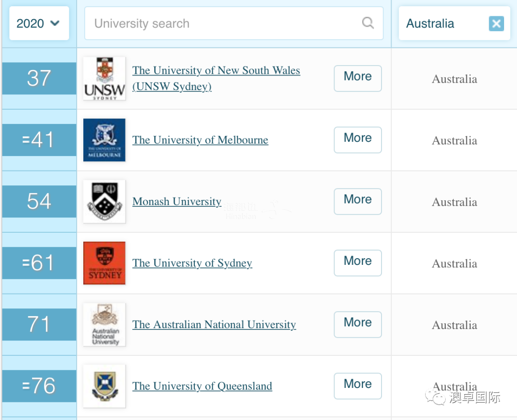
Task: Select Australia text in Monash row
Action: click(x=454, y=202)
